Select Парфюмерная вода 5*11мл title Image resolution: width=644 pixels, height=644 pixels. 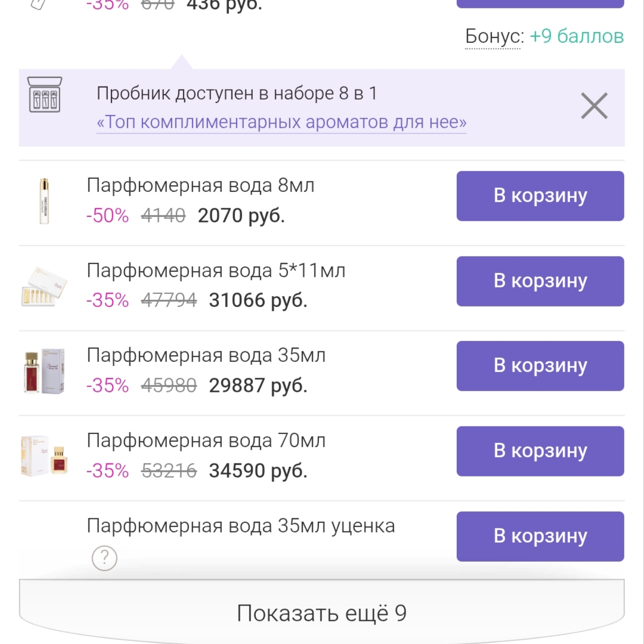(x=216, y=271)
